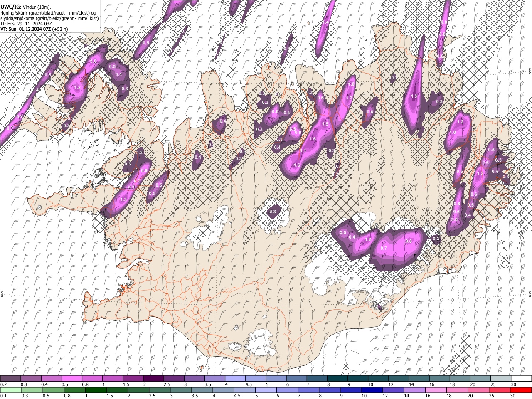Pick the darkest green 1 swatch in lower legend

click(x=96, y=390)
